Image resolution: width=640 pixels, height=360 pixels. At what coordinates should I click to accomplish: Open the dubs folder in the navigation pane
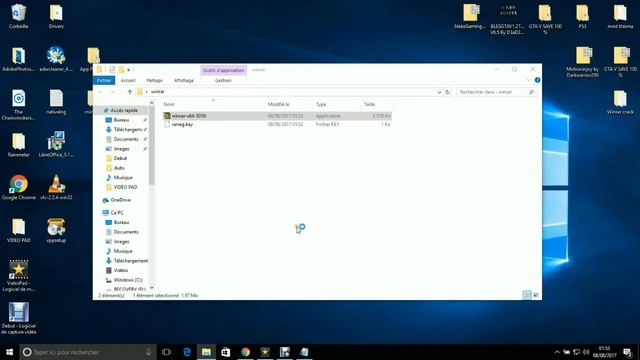click(x=119, y=168)
